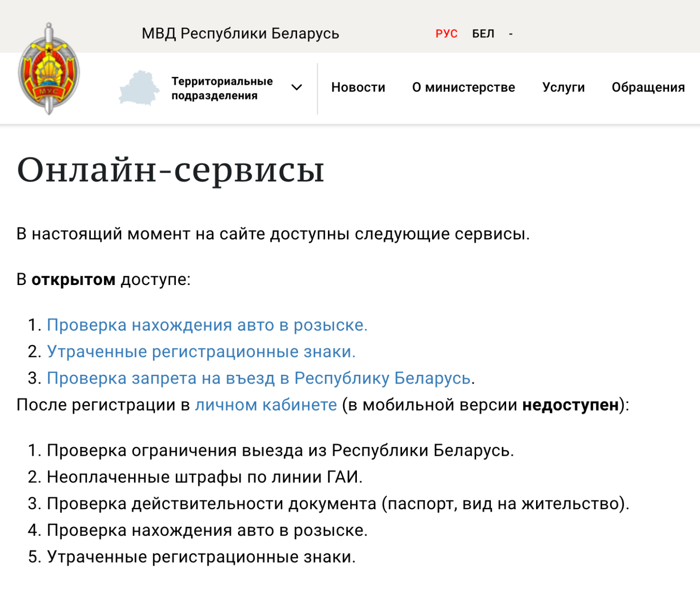The width and height of the screenshot is (700, 599).
Task: Click text Проверка ограничения выезда из Республики Беларусь
Action: coord(280,450)
